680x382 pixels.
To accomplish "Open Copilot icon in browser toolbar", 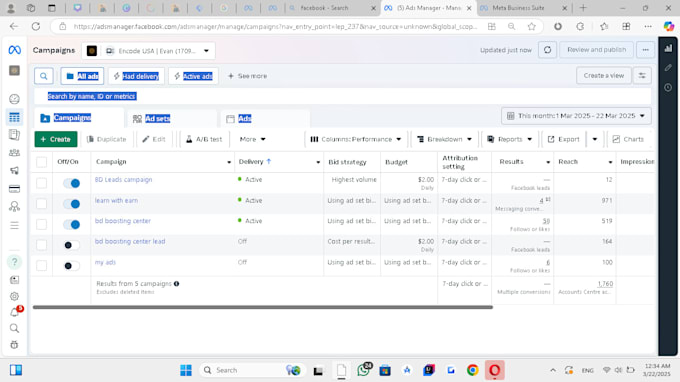I will tap(669, 26).
